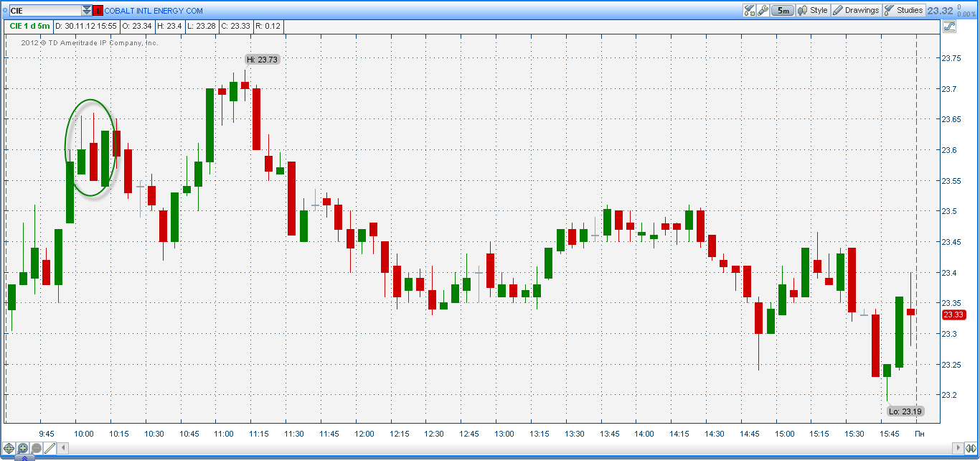Click the 11:00 time axis label
Viewport: 980px width, 461px height.
[224, 434]
